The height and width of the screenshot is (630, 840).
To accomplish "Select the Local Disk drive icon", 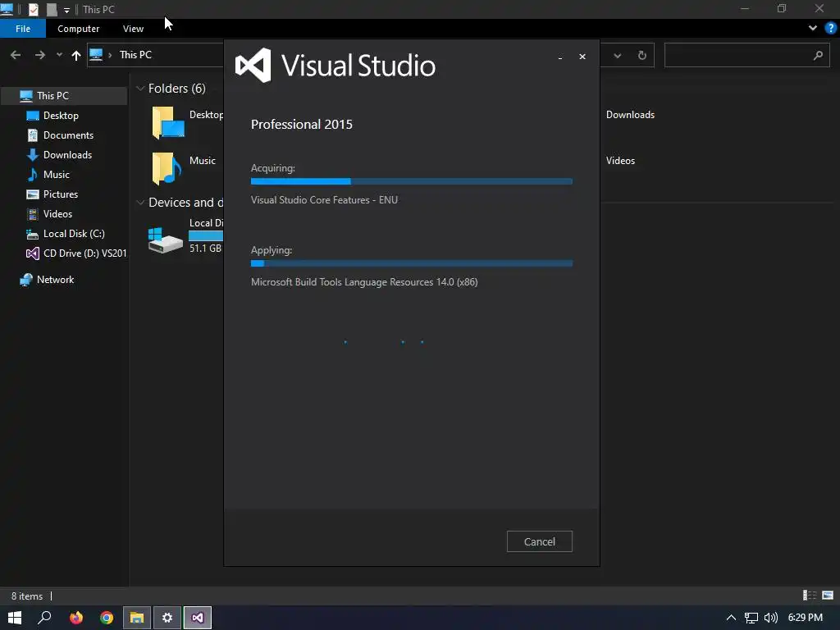I will [x=165, y=240].
